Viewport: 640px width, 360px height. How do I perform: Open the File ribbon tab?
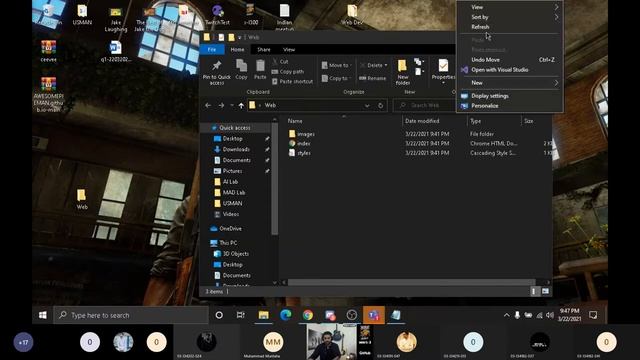(212, 49)
